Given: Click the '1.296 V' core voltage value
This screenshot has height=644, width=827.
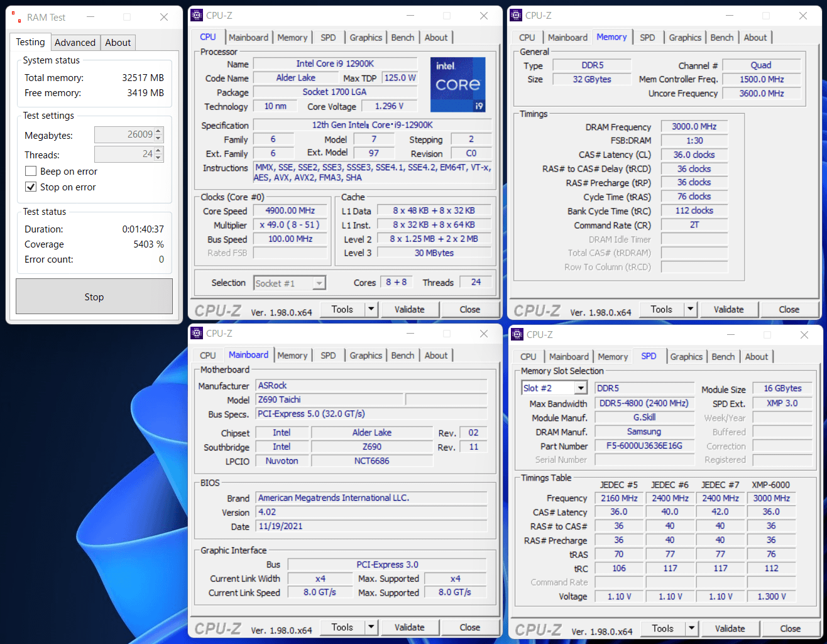Looking at the screenshot, I should click(390, 106).
